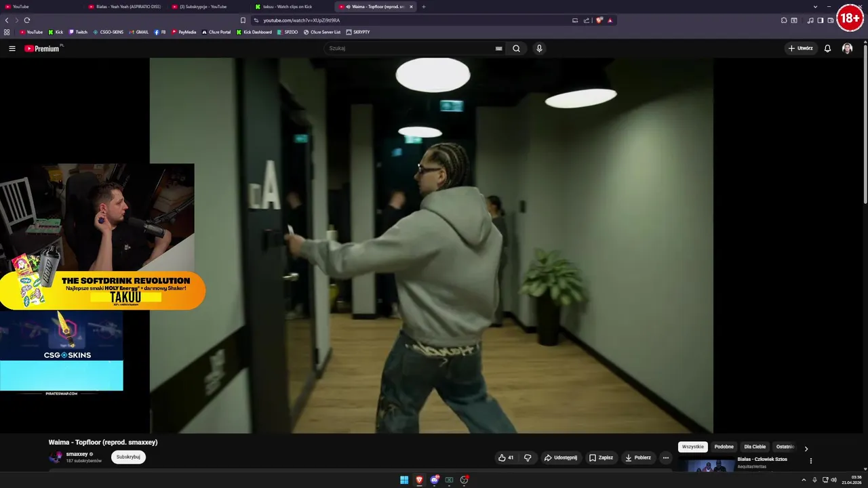The image size is (868, 488).
Task: Like the video with thumbs up
Action: point(506,457)
